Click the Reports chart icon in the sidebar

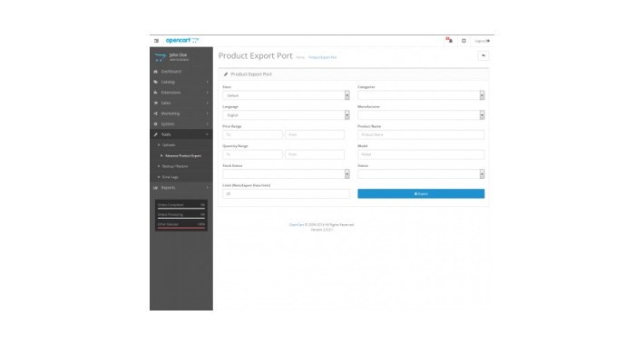(156, 188)
